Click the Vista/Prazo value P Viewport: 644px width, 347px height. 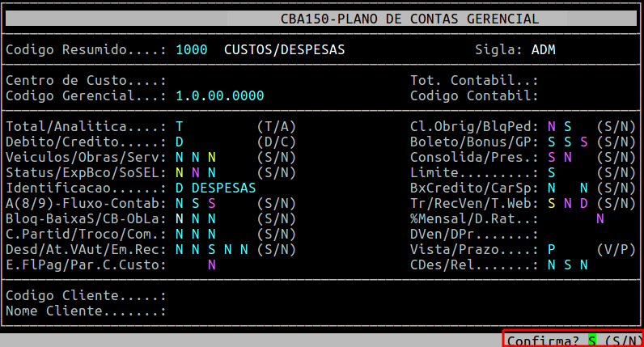[551, 249]
